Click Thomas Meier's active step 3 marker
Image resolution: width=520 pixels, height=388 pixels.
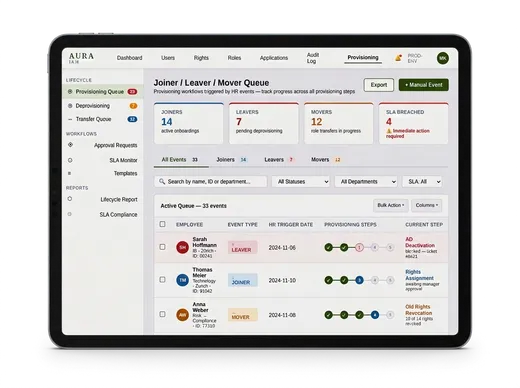tap(359, 280)
